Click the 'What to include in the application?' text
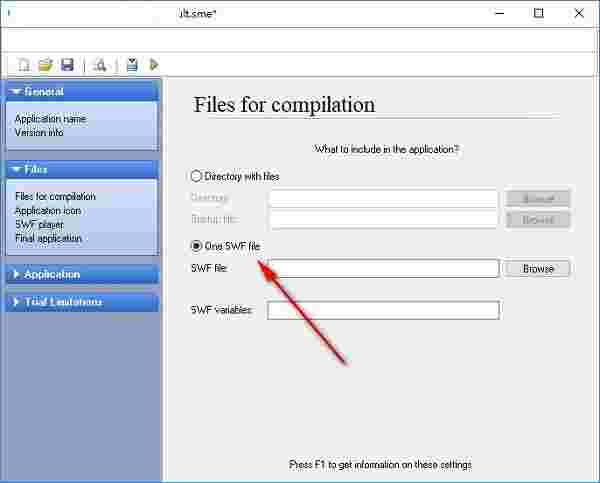 coord(386,149)
